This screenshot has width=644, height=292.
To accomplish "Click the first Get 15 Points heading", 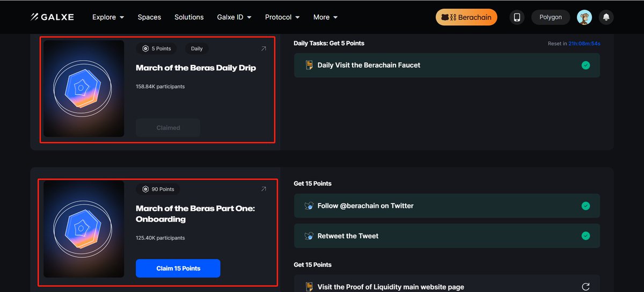I will tap(312, 184).
